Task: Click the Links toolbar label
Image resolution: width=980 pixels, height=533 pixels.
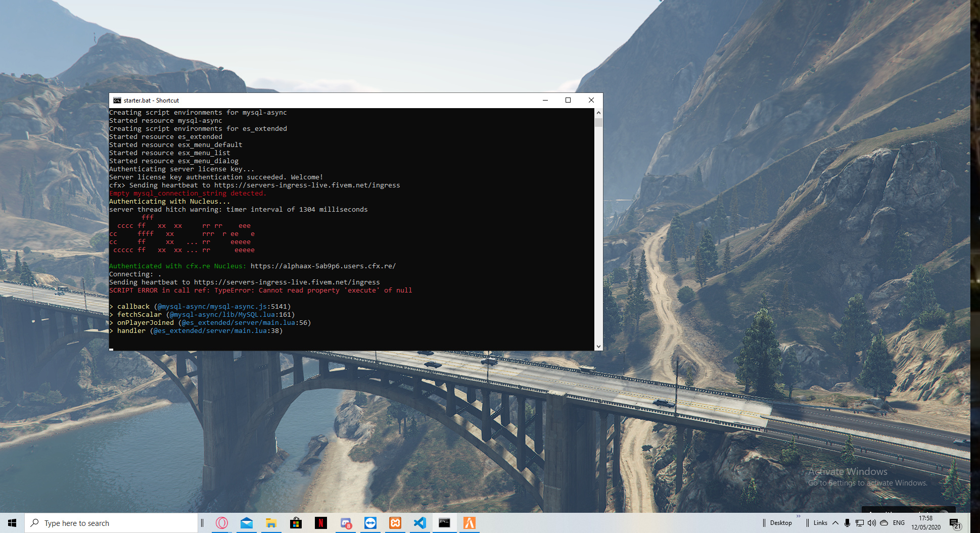Action: pos(820,523)
